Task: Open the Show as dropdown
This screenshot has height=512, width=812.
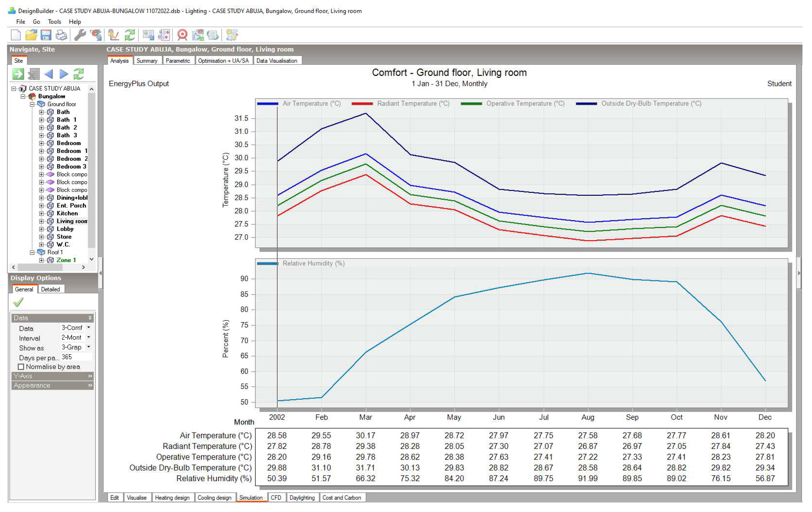Action: [x=89, y=347]
